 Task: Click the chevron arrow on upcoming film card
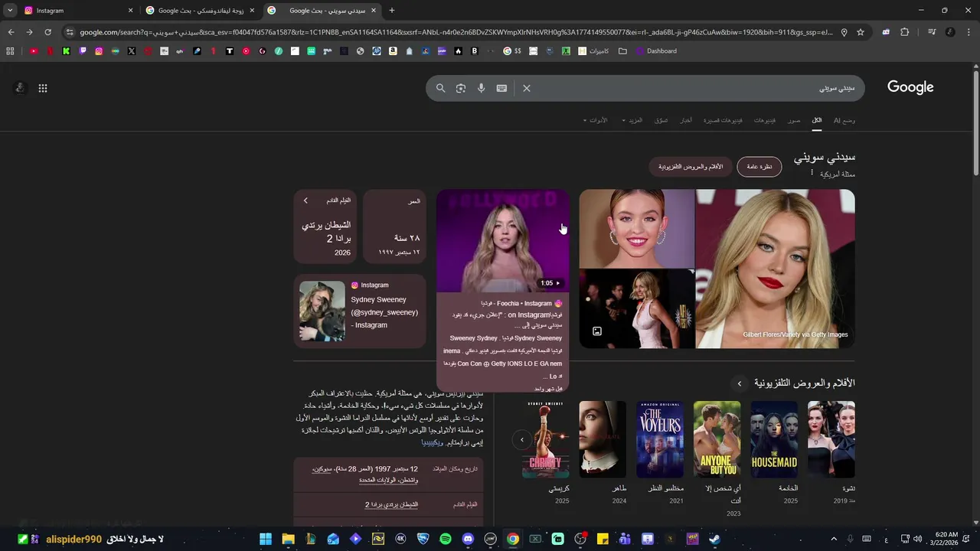[305, 201]
